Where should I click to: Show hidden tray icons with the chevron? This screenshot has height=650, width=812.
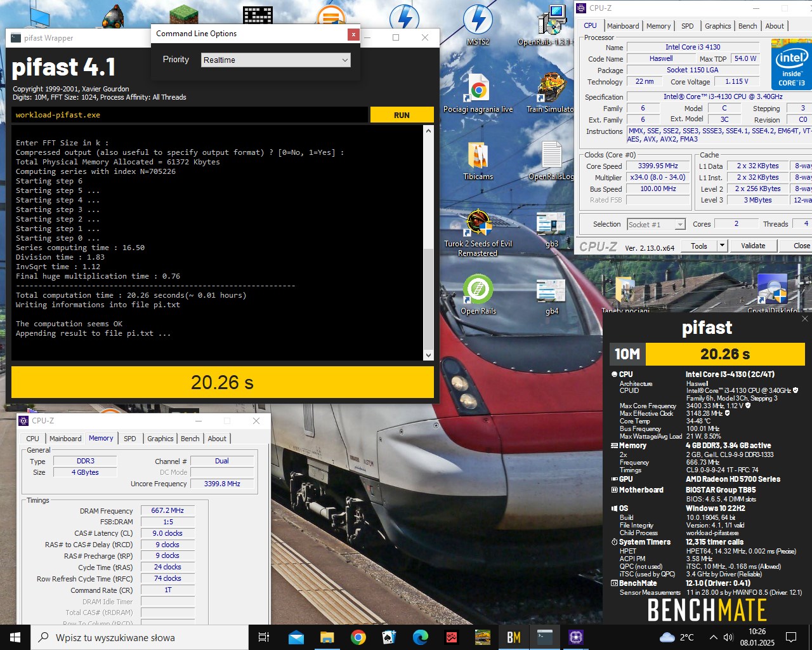tap(713, 637)
